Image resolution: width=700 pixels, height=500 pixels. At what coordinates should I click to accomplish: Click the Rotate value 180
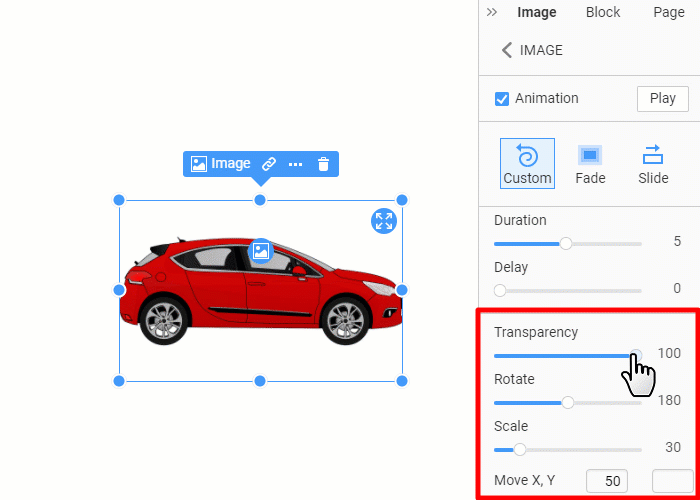pyautogui.click(x=669, y=400)
